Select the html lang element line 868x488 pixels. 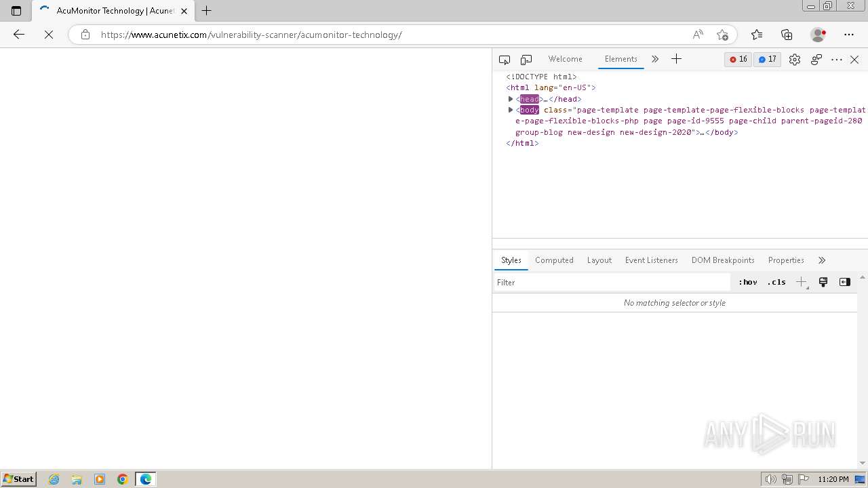(551, 87)
